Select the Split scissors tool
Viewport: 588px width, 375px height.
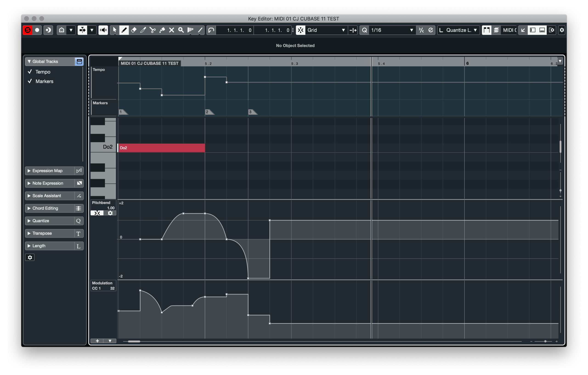(153, 30)
